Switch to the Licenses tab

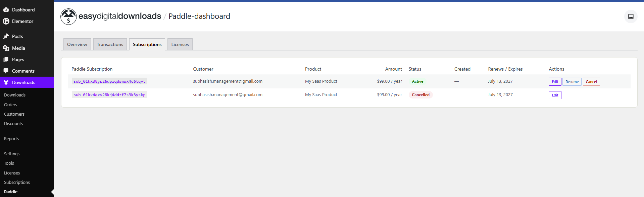(180, 44)
